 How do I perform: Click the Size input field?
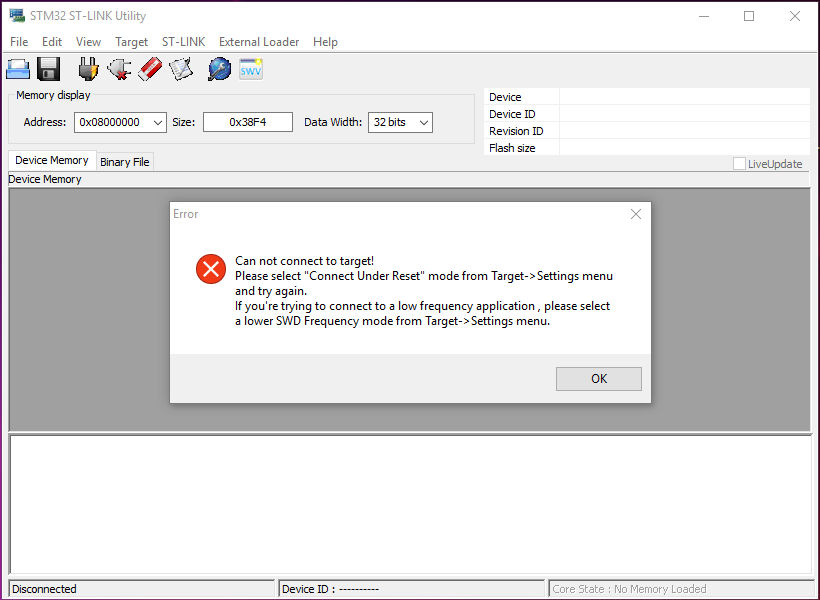pyautogui.click(x=248, y=122)
